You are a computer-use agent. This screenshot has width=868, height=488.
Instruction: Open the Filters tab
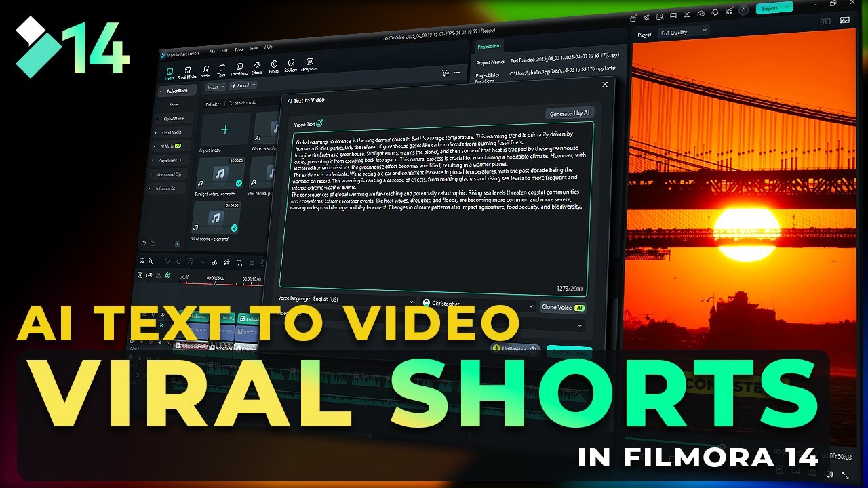[x=274, y=66]
